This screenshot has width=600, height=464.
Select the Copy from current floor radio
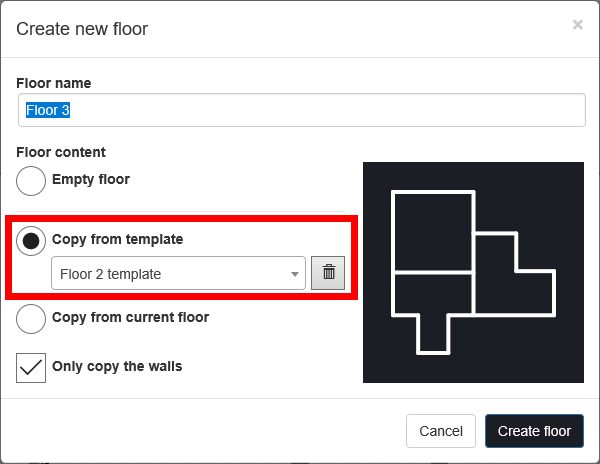[x=31, y=318]
